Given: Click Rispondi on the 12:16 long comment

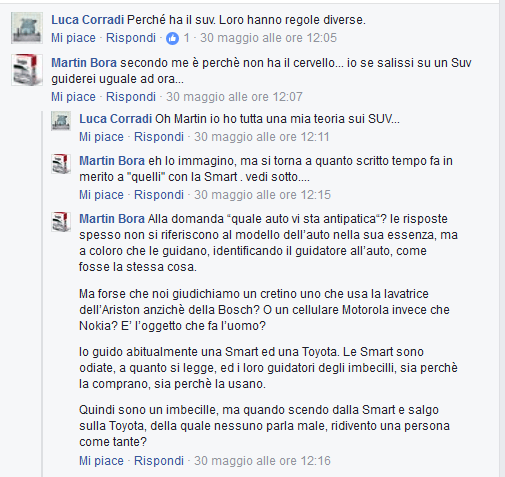Looking at the screenshot, I should 159,461.
